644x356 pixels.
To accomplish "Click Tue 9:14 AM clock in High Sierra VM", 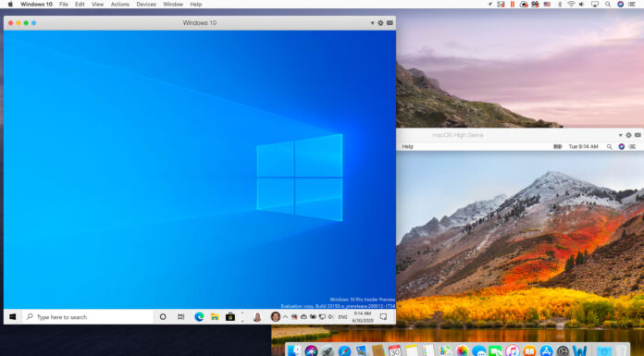I will (583, 147).
